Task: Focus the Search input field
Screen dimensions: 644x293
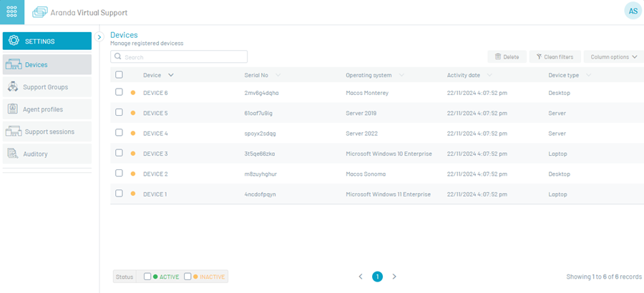Action: coord(179,56)
